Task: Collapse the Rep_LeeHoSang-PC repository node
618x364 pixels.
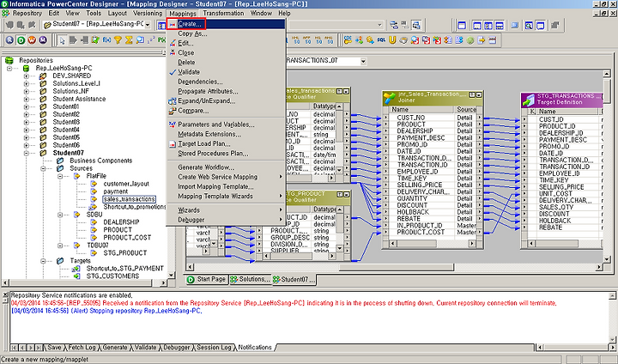Action: tap(9, 68)
